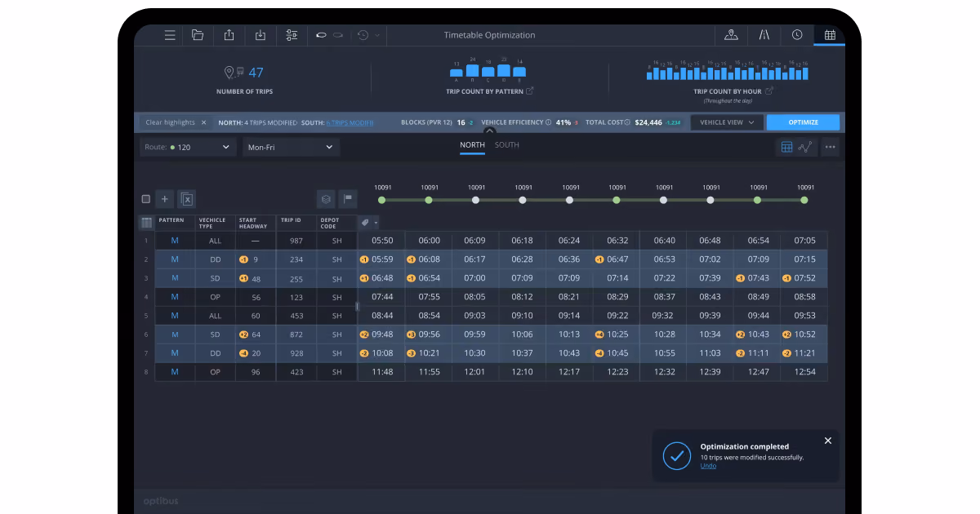Switch to the map view icon
This screenshot has width=980, height=514.
(x=731, y=35)
